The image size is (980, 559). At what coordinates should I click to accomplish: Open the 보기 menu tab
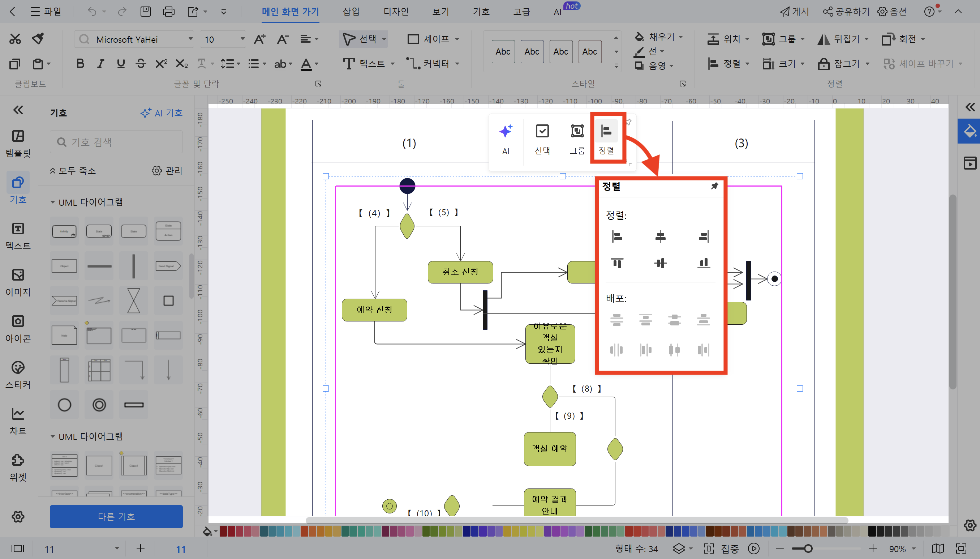tap(439, 12)
